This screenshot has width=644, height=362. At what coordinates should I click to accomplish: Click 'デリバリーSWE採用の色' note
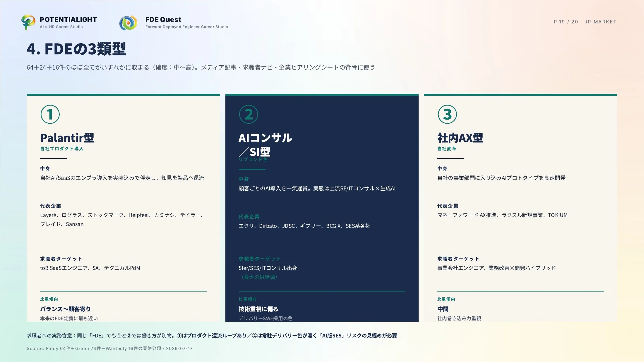pos(266,318)
